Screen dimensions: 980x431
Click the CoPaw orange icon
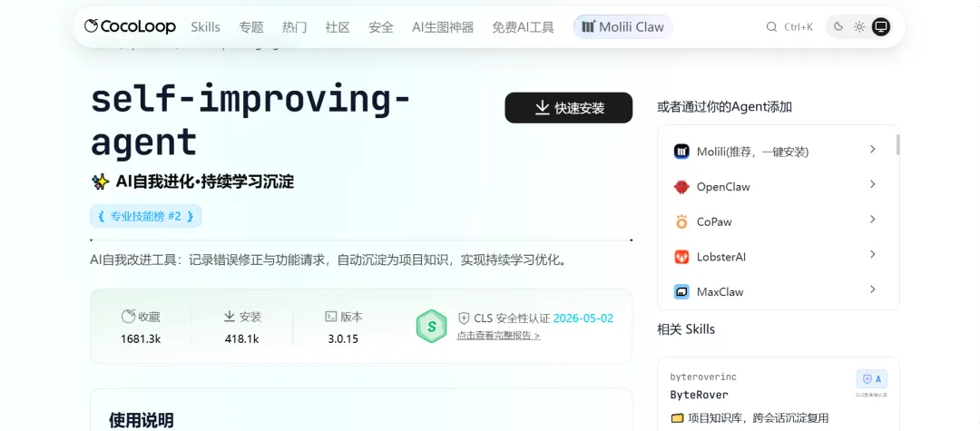(x=681, y=221)
